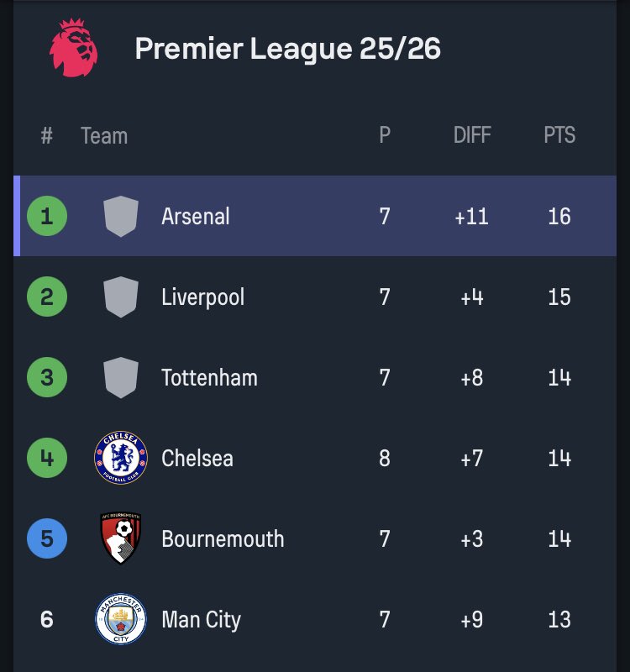630x672 pixels.
Task: Click the Manchester City club crest
Action: point(121,619)
